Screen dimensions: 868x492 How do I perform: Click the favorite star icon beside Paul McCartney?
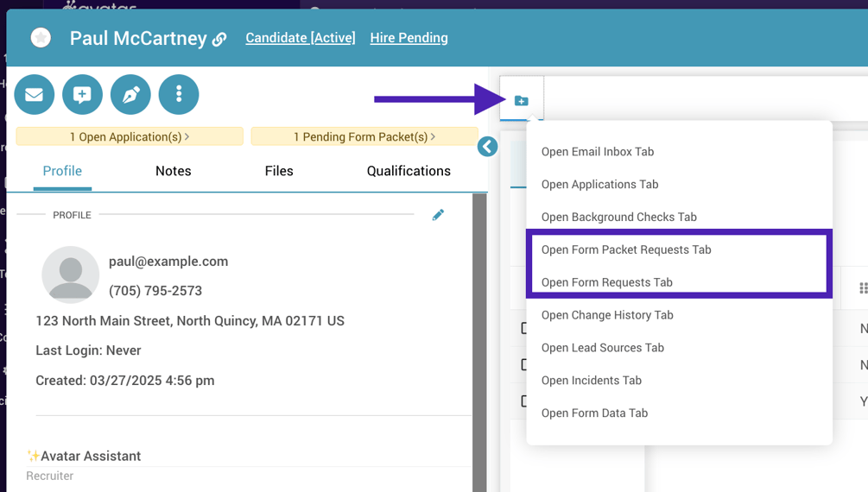tap(41, 38)
